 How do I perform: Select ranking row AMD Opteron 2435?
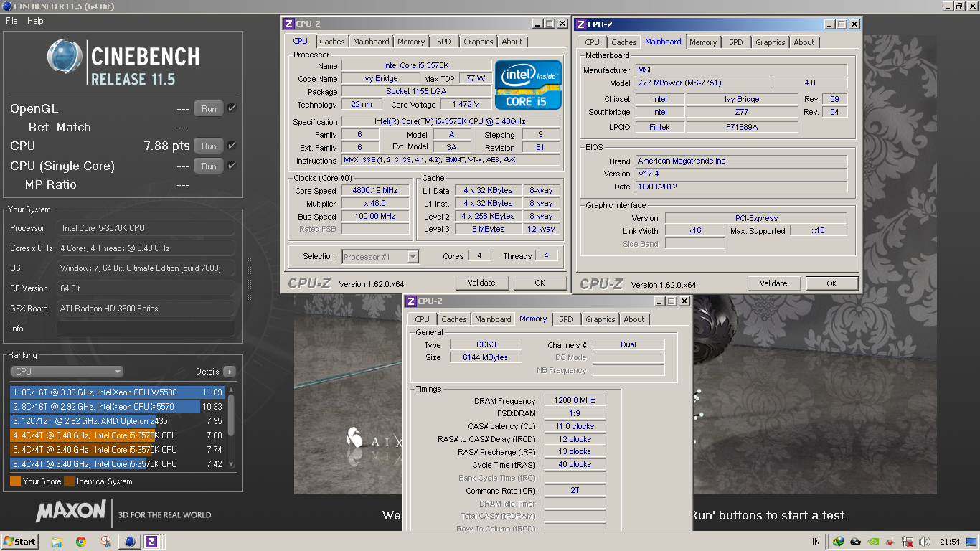pos(118,421)
